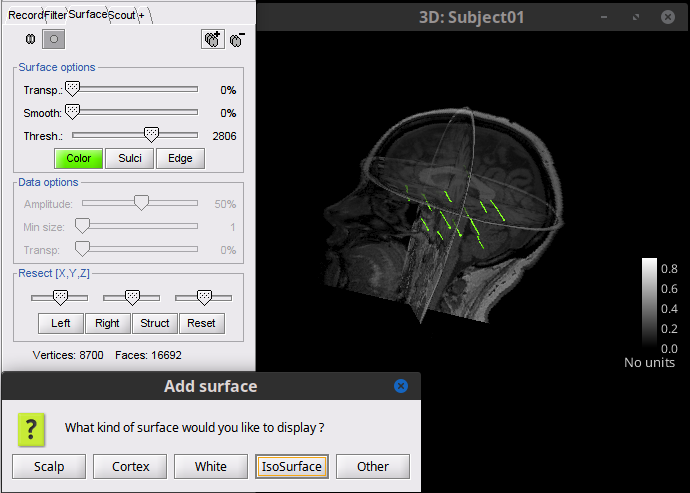Open the Scout tab
The width and height of the screenshot is (690, 493).
pos(122,14)
